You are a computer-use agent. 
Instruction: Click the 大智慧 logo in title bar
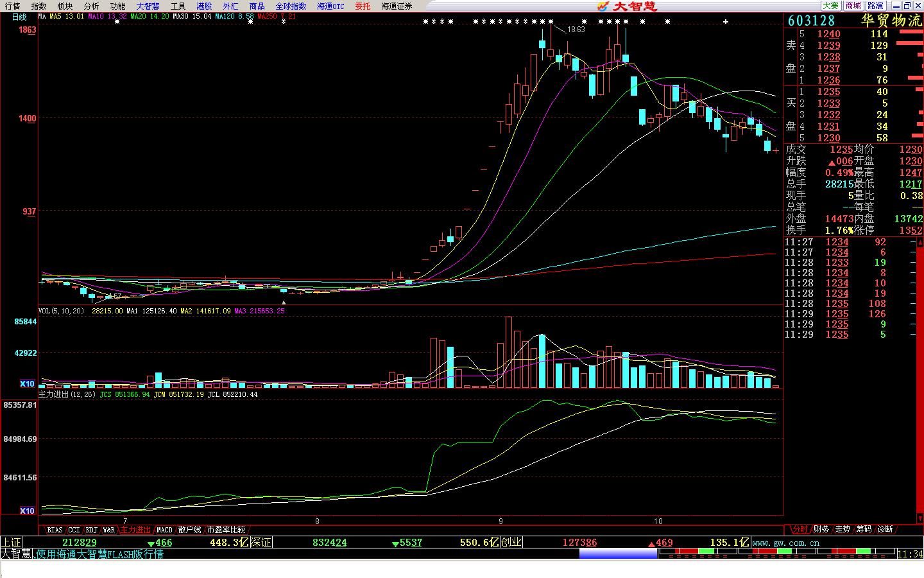[x=627, y=6]
